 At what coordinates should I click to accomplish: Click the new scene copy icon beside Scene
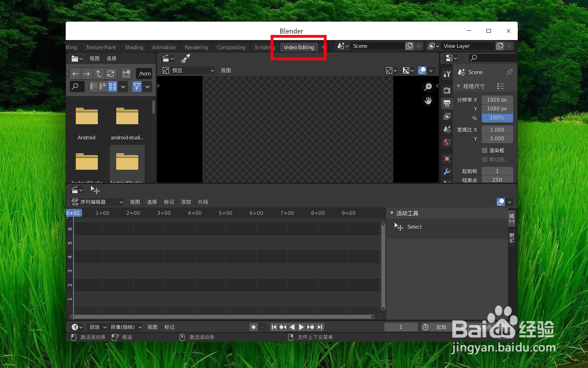coord(409,46)
